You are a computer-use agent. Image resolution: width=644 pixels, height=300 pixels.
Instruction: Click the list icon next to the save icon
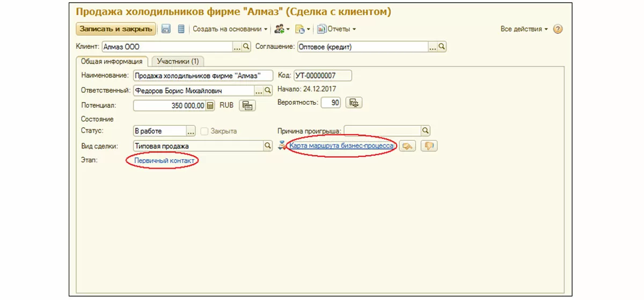(x=181, y=29)
